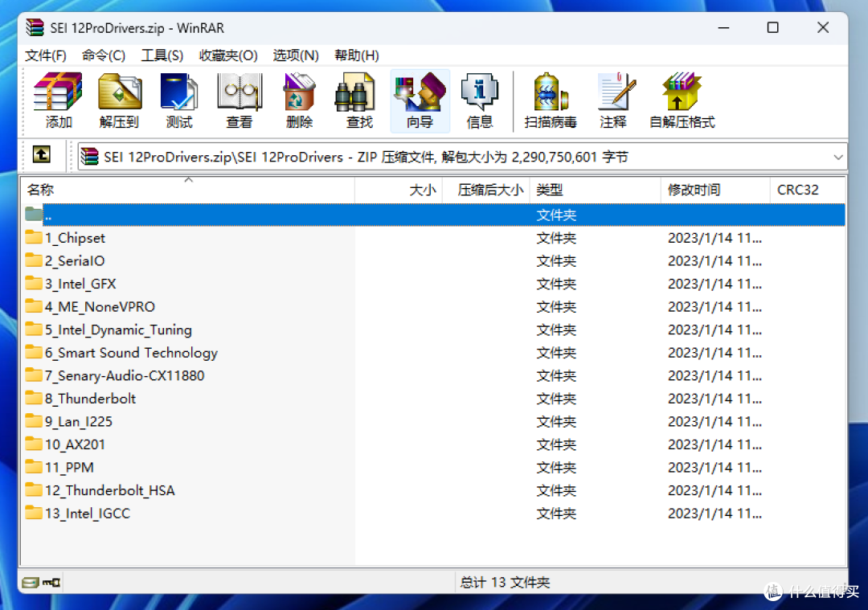Open the 查看 (View) tool
868x610 pixels.
pyautogui.click(x=240, y=100)
